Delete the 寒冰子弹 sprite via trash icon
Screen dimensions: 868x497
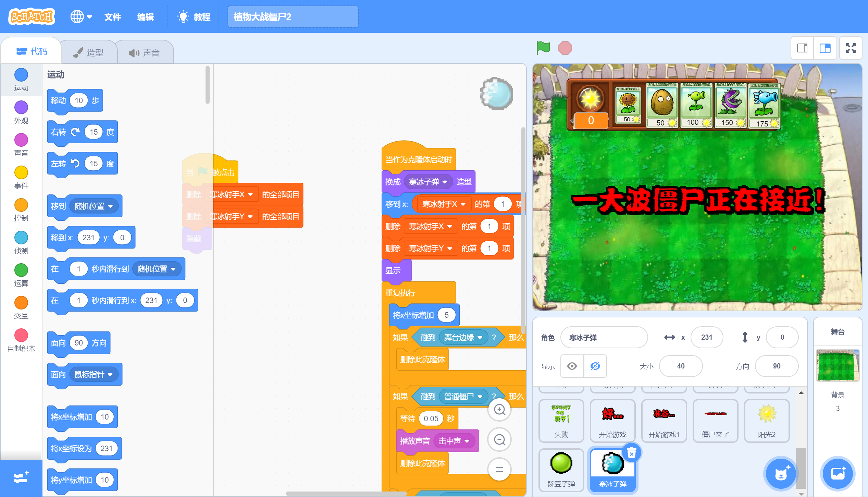pyautogui.click(x=632, y=453)
